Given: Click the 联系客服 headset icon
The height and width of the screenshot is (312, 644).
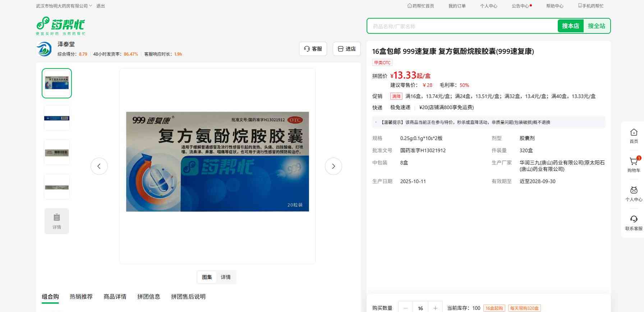Looking at the screenshot, I should point(634,219).
